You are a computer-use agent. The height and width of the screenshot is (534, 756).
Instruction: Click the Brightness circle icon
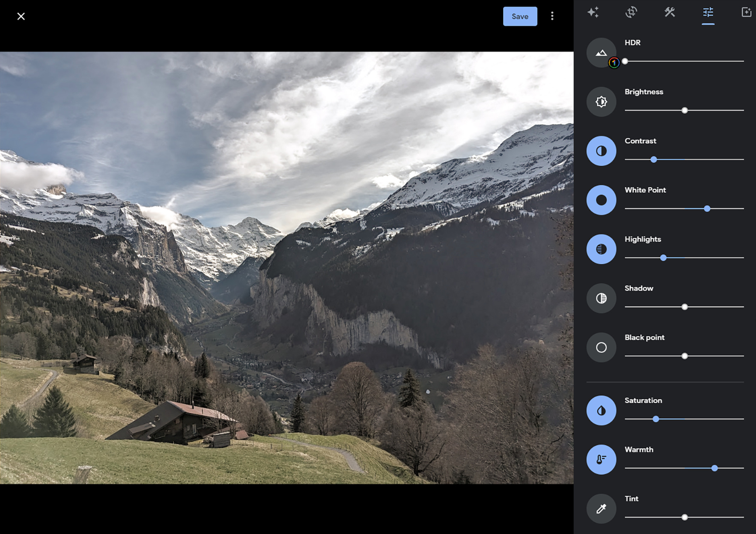click(601, 102)
